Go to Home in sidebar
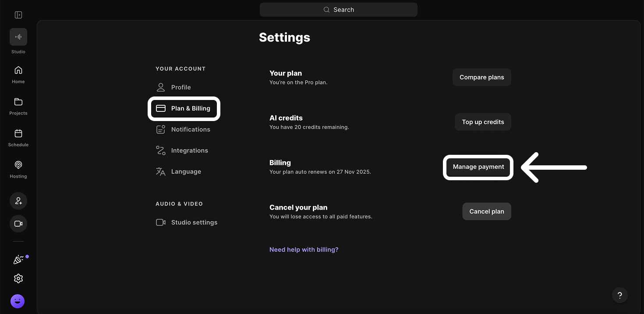This screenshot has width=644, height=314. (18, 71)
